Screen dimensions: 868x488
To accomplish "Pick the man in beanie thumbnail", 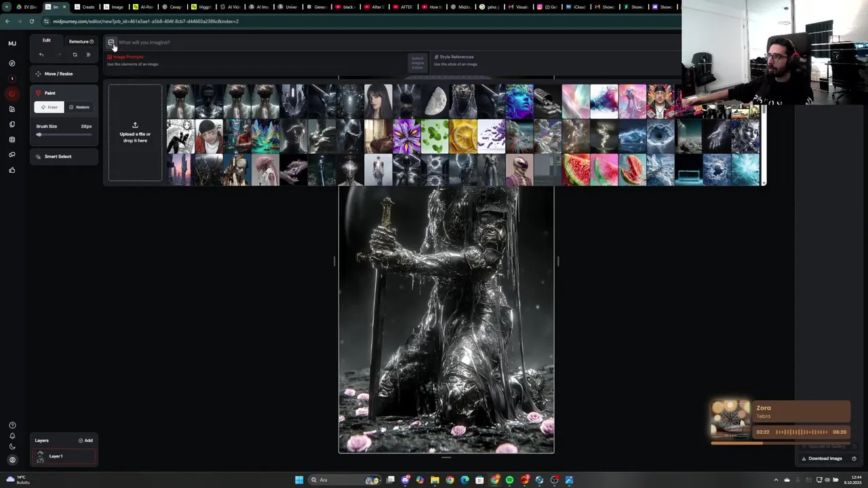I will [x=209, y=136].
